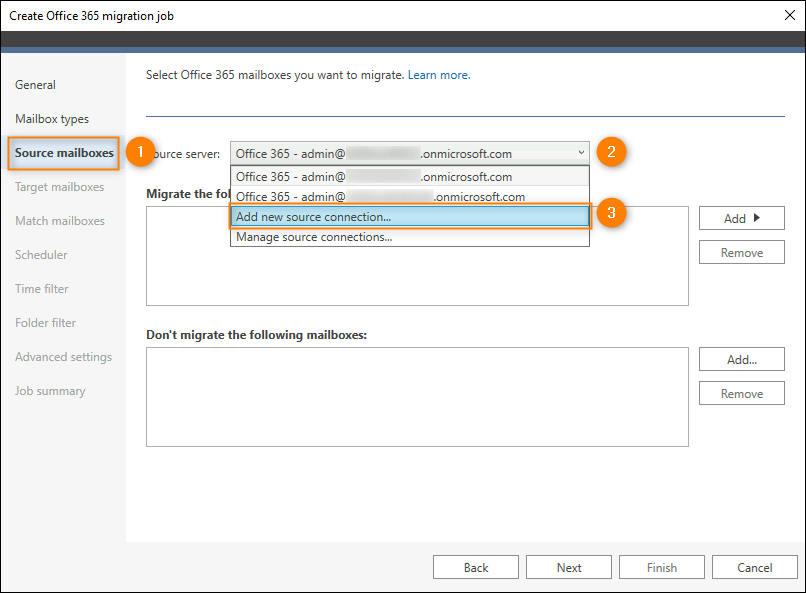
Task: Open the Source server dropdown arrow
Action: 581,153
